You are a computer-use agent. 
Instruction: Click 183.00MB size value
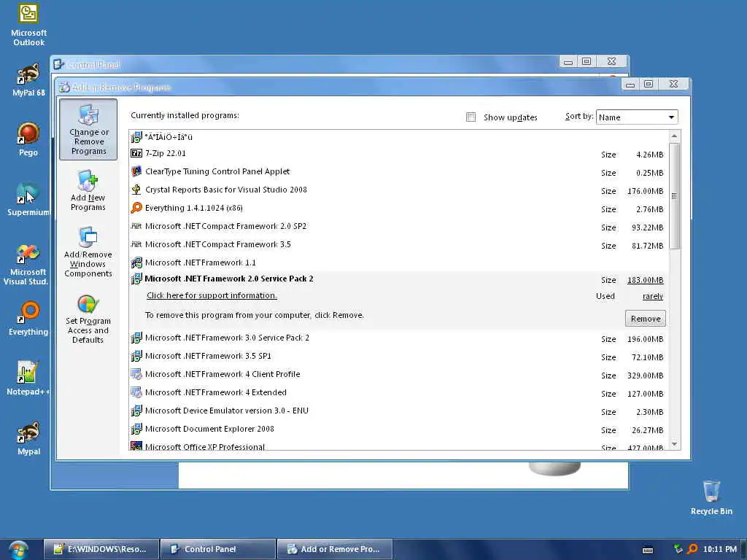645,280
